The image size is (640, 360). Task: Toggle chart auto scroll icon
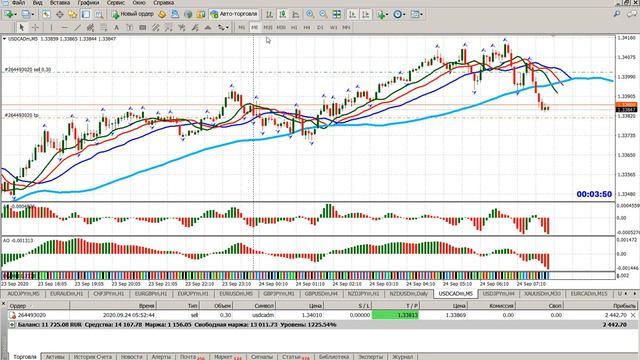click(352, 14)
